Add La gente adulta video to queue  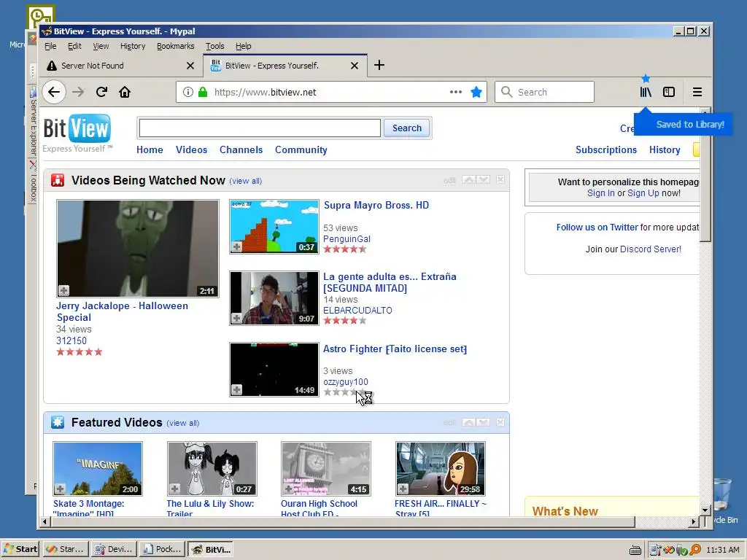coord(237,318)
